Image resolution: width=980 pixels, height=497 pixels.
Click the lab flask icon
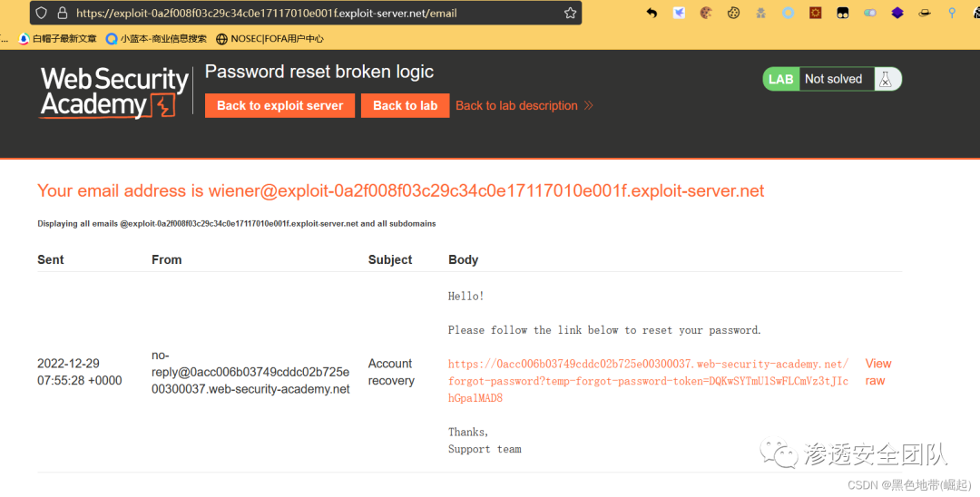(885, 79)
